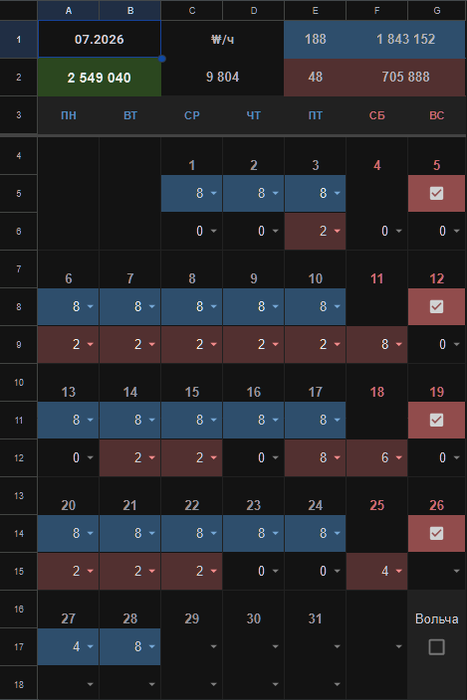Toggle the checkbox under Sunday 5
Image resolution: width=467 pixels, height=700 pixels.
pos(436,193)
